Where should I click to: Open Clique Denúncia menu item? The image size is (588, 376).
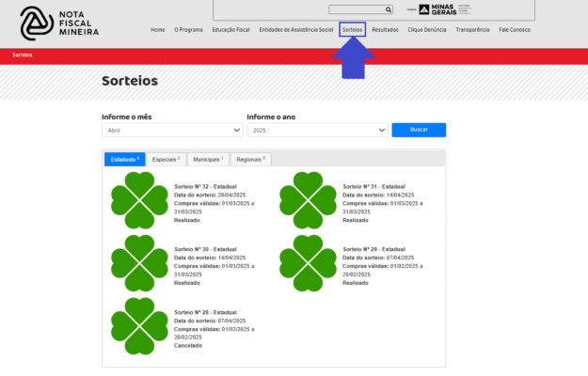[427, 30]
